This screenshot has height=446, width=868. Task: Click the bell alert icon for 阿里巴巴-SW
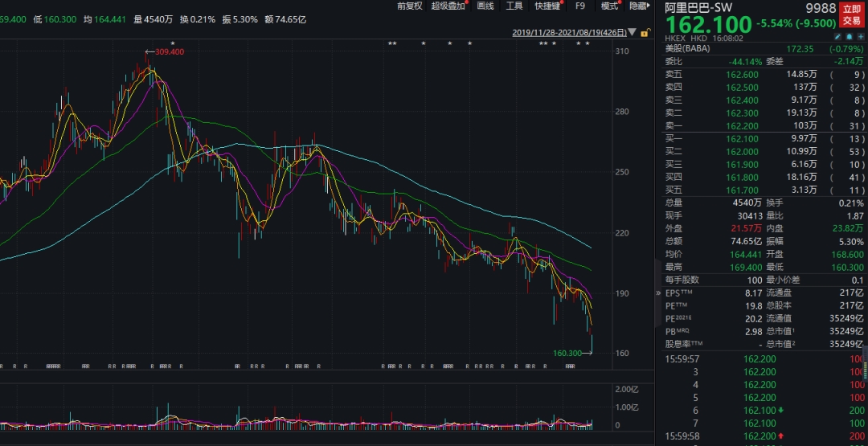coord(850,36)
